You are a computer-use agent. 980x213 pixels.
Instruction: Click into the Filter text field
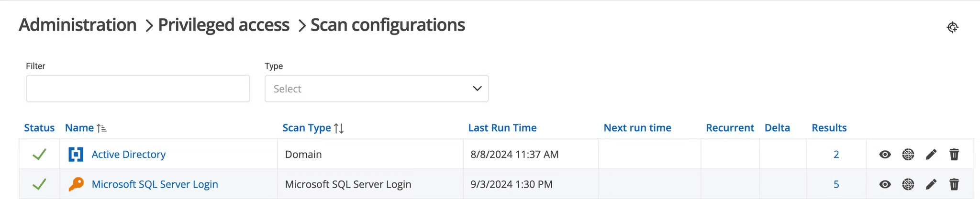point(138,89)
